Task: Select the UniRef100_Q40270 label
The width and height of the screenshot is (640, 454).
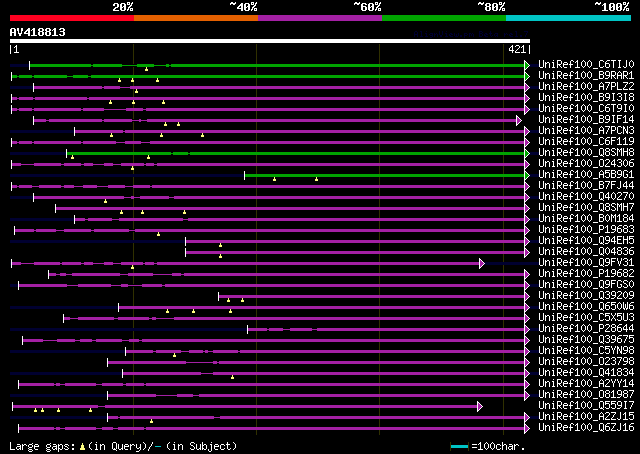Action: pyautogui.click(x=586, y=197)
